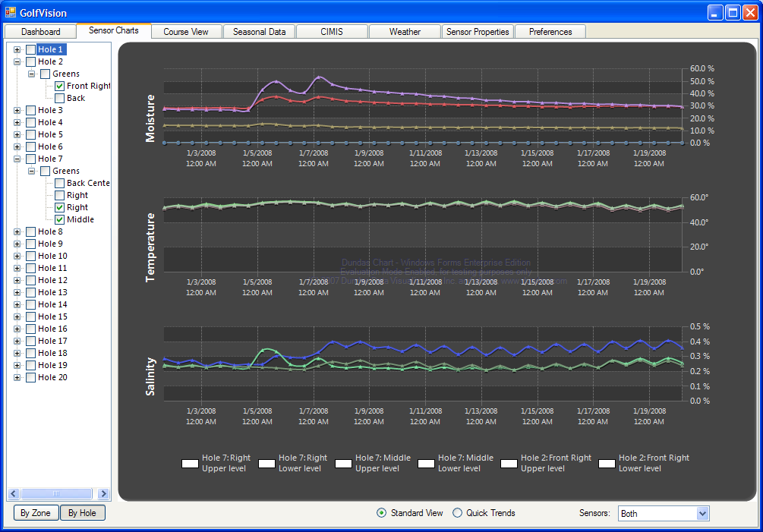Select the Hole 4 tree label
The width and height of the screenshot is (763, 532).
[51, 122]
